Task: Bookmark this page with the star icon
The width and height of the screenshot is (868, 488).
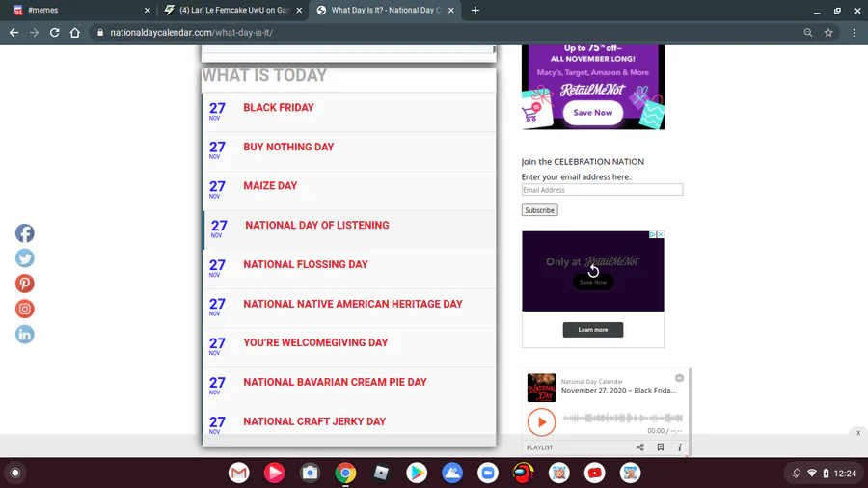Action: point(828,33)
